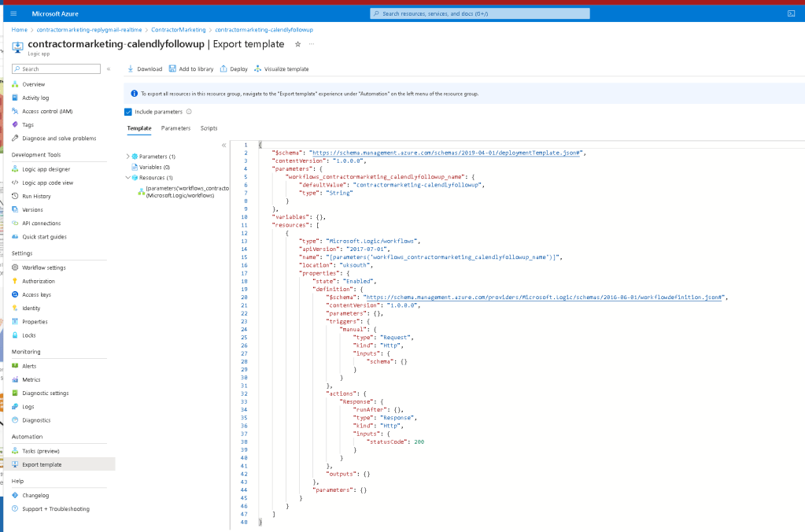Collapse Resources (1) tree node
The image size is (805, 532).
click(x=127, y=178)
